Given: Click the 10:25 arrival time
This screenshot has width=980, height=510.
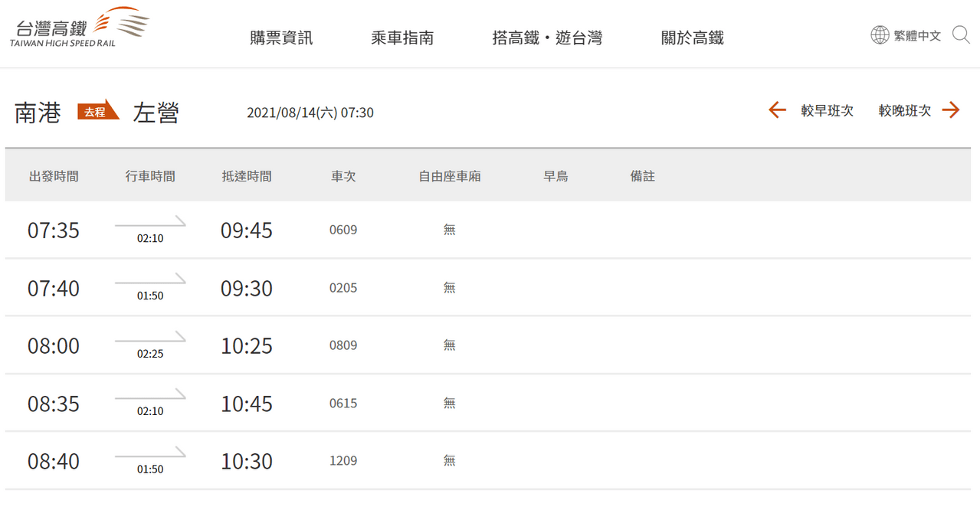Looking at the screenshot, I should click(247, 346).
